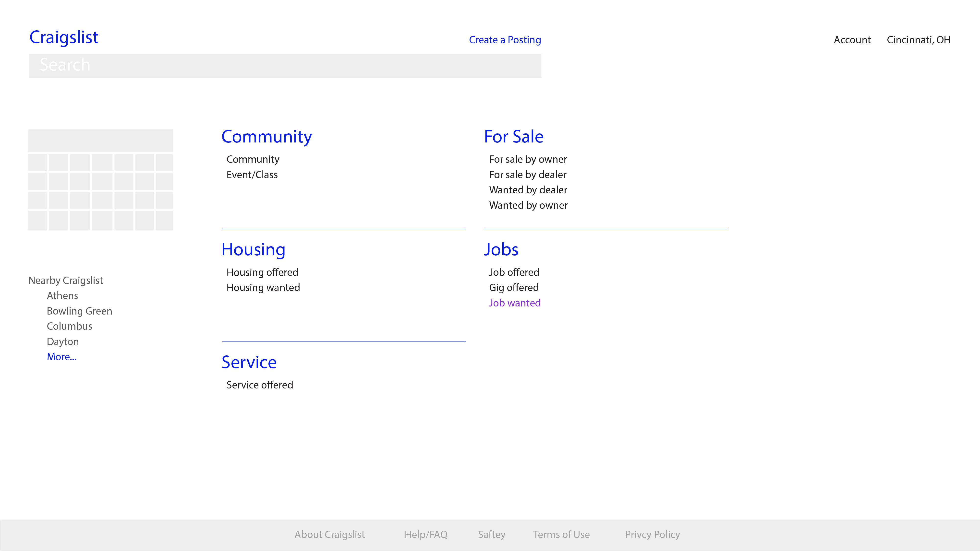Go to the Bowling Green Craigslist
Screen dimensions: 980x551
[x=79, y=311]
